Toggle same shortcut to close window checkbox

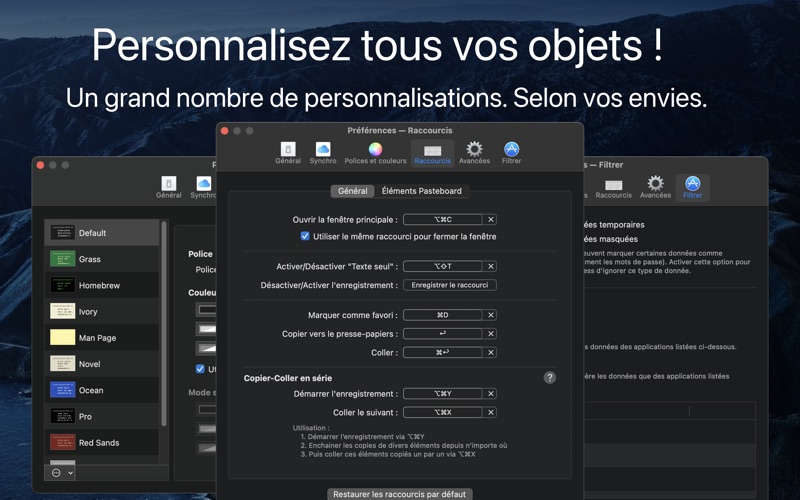(305, 236)
